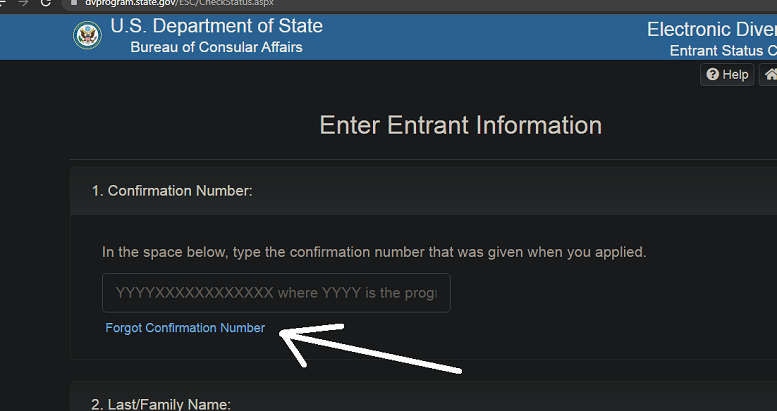This screenshot has height=411, width=777.
Task: Focus the confirmation number text field
Action: [276, 293]
